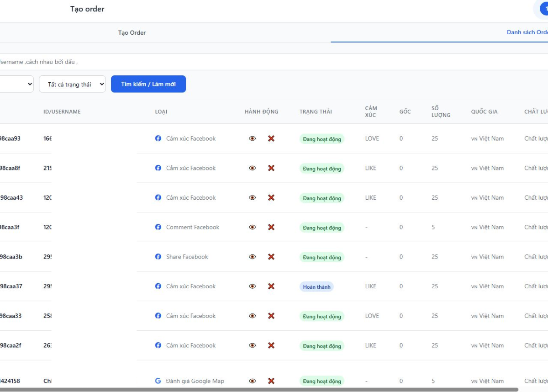The height and width of the screenshot is (392, 548).
Task: Click Đang hoạt động badge of Share Facebook order
Action: tap(322, 257)
